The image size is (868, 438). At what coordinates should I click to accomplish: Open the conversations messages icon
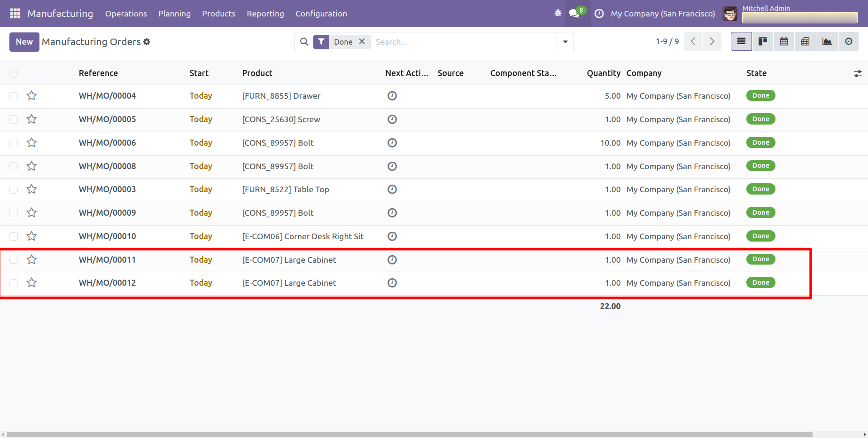pyautogui.click(x=574, y=13)
